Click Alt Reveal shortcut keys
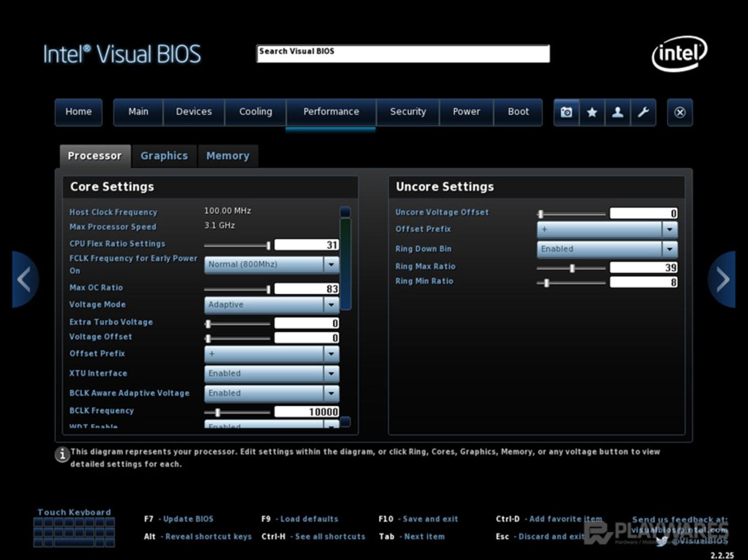This screenshot has width=748, height=560. pos(198,536)
